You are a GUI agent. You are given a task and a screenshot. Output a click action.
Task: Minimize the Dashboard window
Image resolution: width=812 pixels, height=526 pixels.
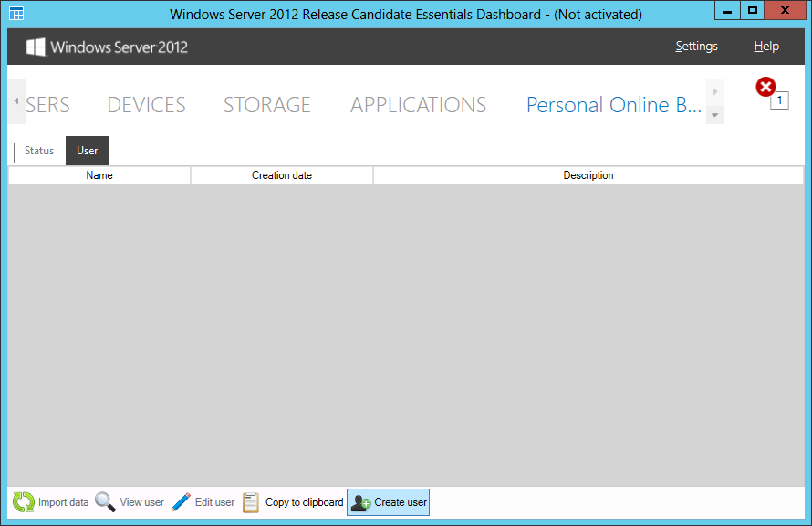[x=727, y=11]
